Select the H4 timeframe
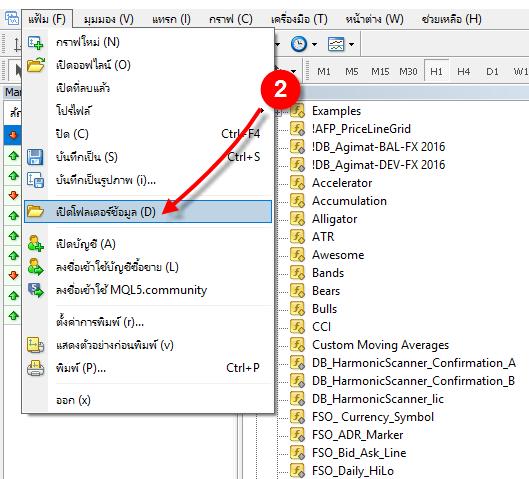This screenshot has height=479, width=529. click(x=464, y=72)
